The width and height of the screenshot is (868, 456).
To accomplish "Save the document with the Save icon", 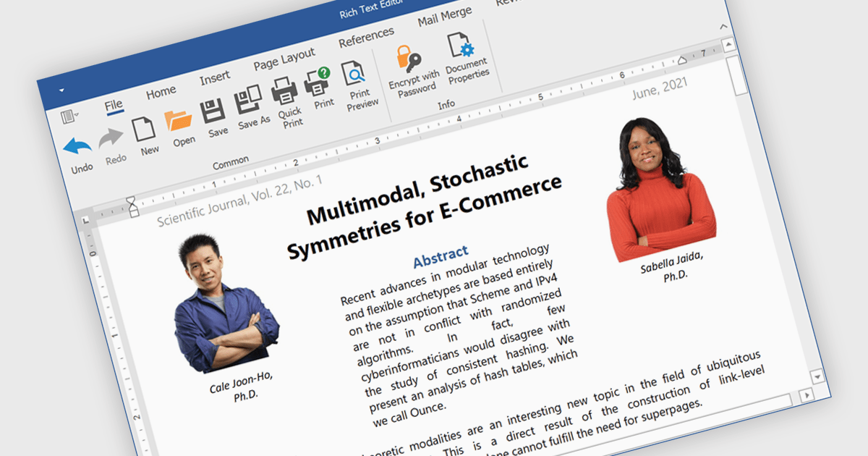I will tap(213, 111).
